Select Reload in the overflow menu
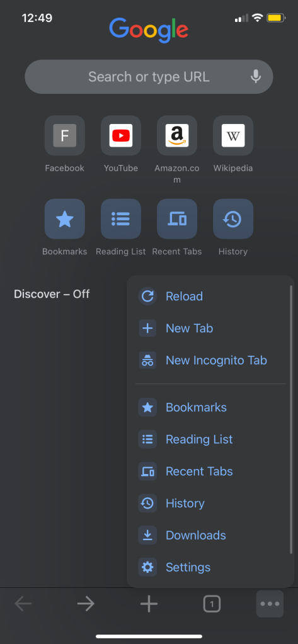The image size is (298, 644). pos(210,296)
